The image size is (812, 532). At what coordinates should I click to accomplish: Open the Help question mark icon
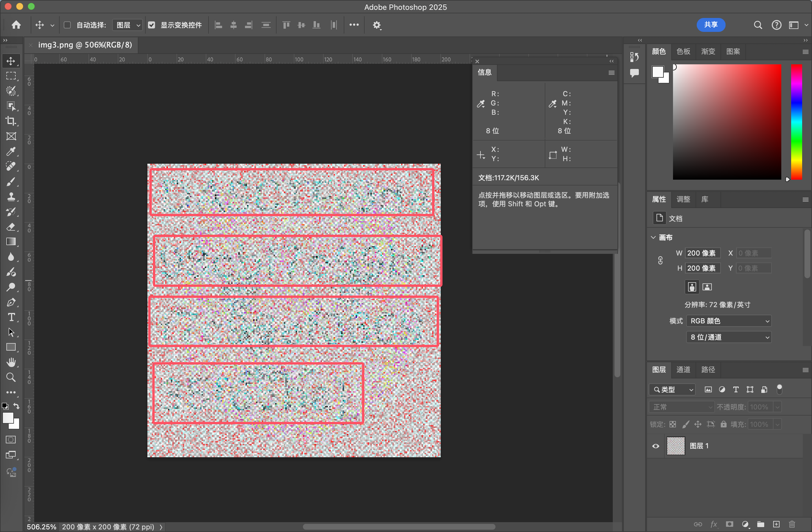(x=776, y=25)
